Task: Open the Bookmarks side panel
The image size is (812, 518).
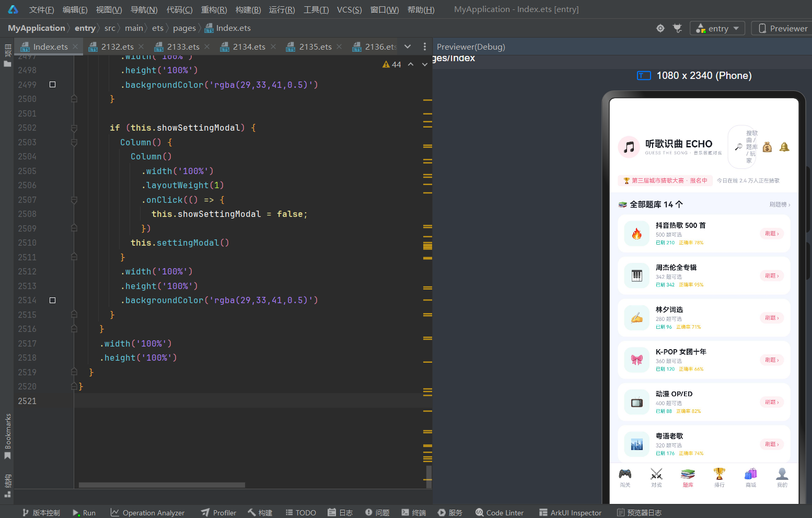Action: tap(7, 436)
